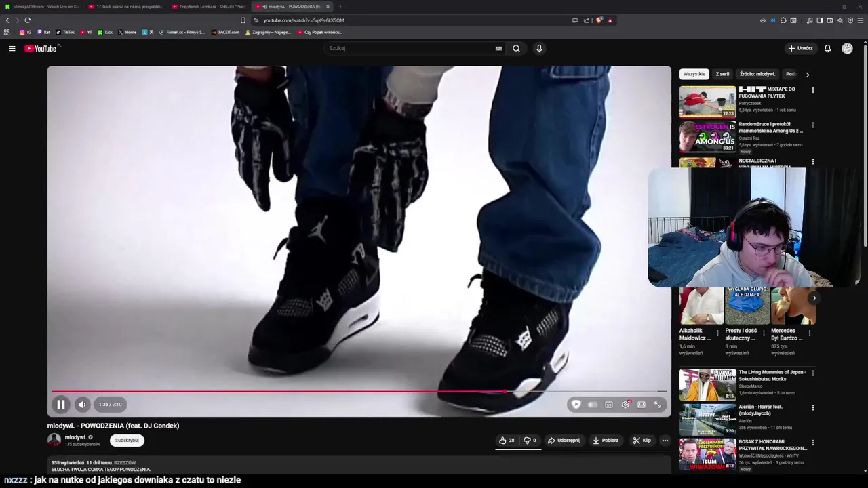Image resolution: width=868 pixels, height=488 pixels.
Task: Switch to theater mode
Action: (642, 405)
